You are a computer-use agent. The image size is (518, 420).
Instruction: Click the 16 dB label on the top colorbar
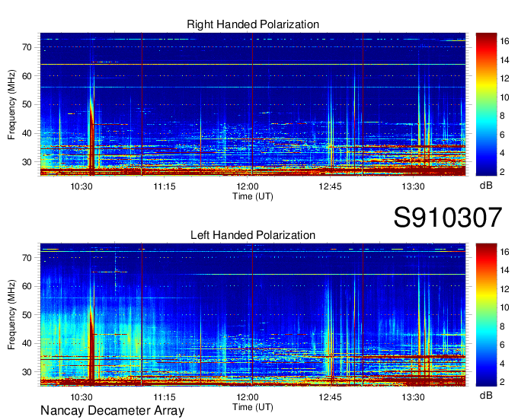click(504, 41)
